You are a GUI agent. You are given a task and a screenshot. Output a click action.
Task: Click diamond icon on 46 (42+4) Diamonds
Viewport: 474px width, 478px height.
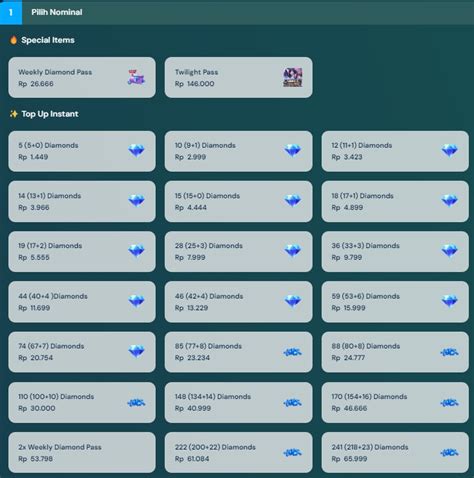pos(293,301)
